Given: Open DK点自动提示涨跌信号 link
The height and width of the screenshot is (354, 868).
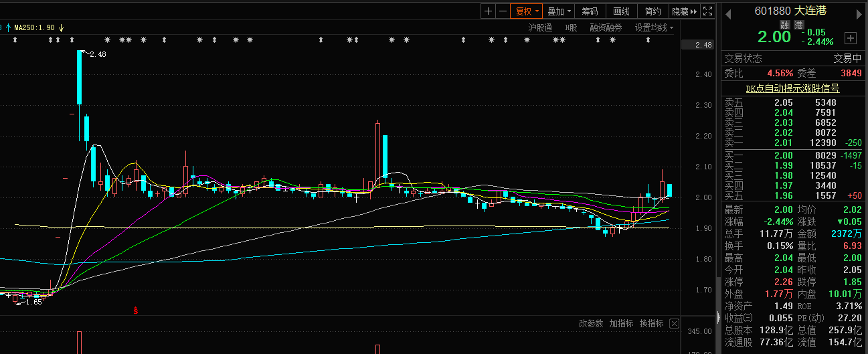Looking at the screenshot, I should tap(792, 88).
